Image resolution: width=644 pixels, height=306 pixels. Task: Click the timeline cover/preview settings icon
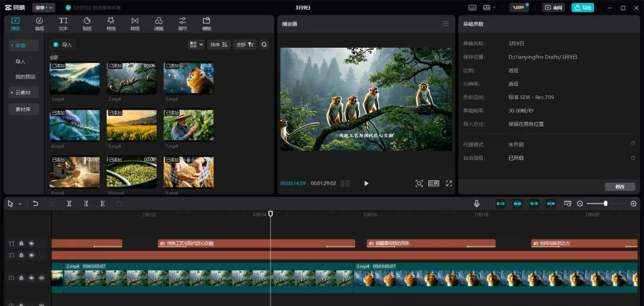pyautogui.click(x=568, y=203)
